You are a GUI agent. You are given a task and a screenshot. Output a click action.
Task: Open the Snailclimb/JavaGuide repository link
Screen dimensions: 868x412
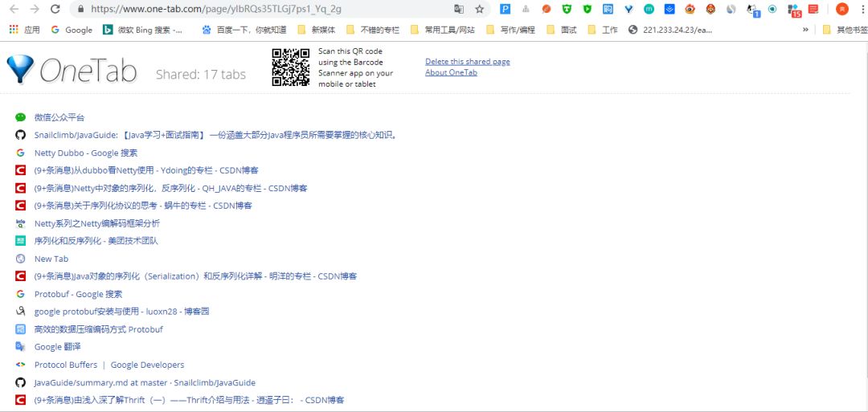(216, 135)
